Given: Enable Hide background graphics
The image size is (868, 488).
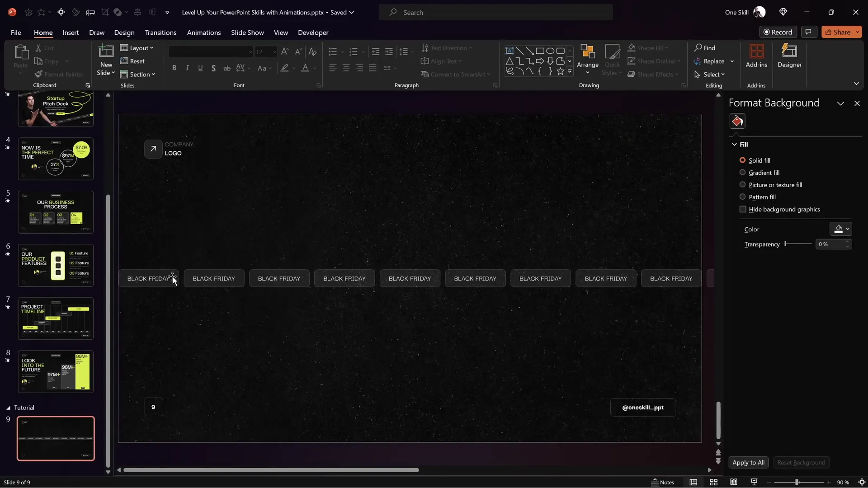Looking at the screenshot, I should [x=743, y=209].
